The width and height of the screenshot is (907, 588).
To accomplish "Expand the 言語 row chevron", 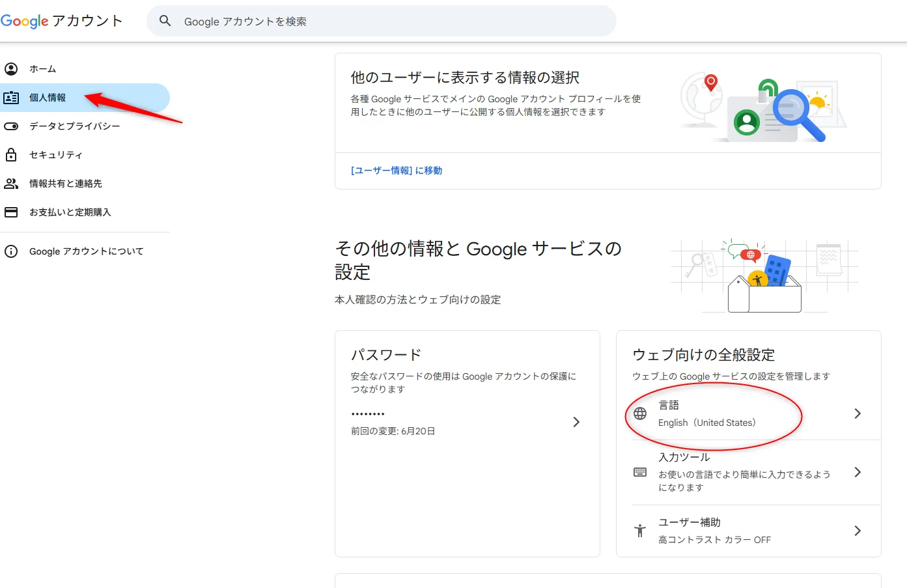I will pos(858,413).
